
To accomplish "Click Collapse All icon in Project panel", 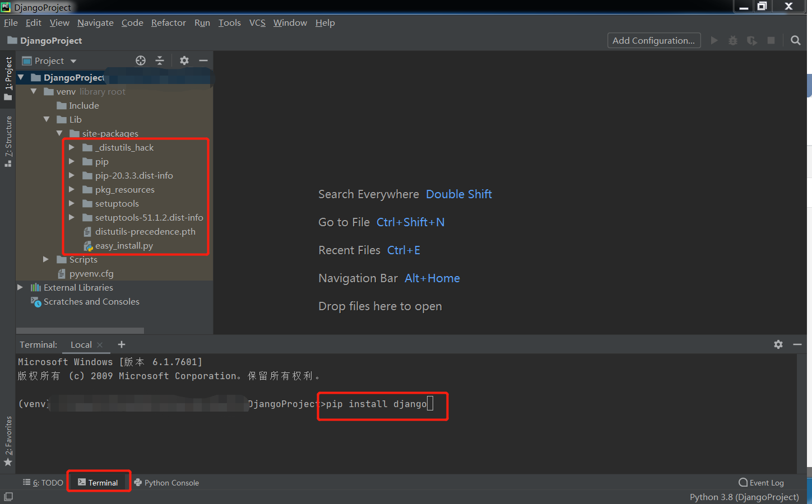I will click(x=160, y=60).
